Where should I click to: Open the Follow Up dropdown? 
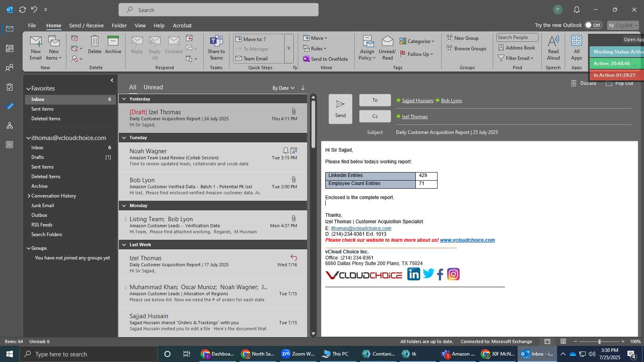[417, 54]
